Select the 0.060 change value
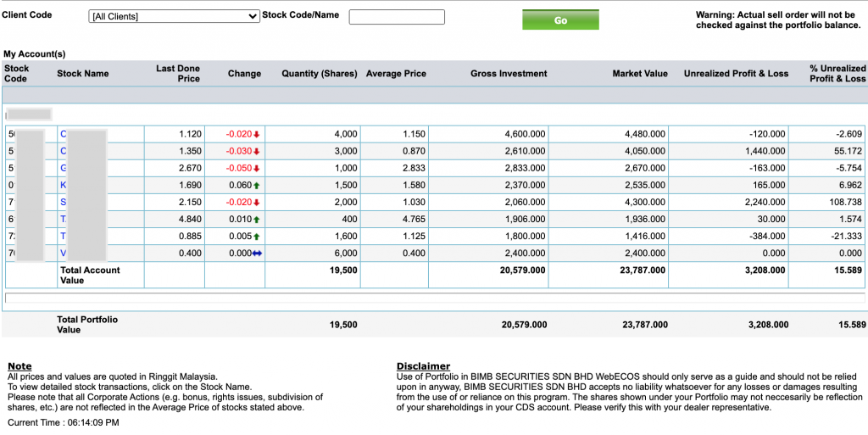The width and height of the screenshot is (868, 435). [240, 186]
